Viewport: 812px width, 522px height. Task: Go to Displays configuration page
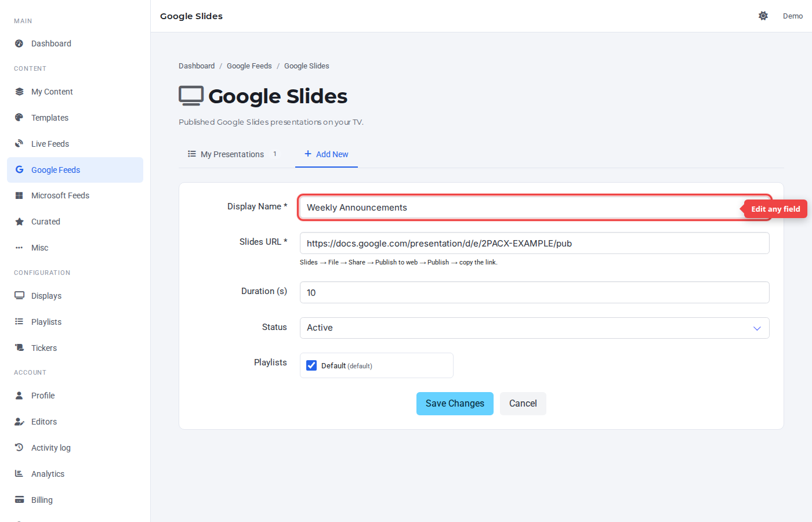(x=75, y=296)
